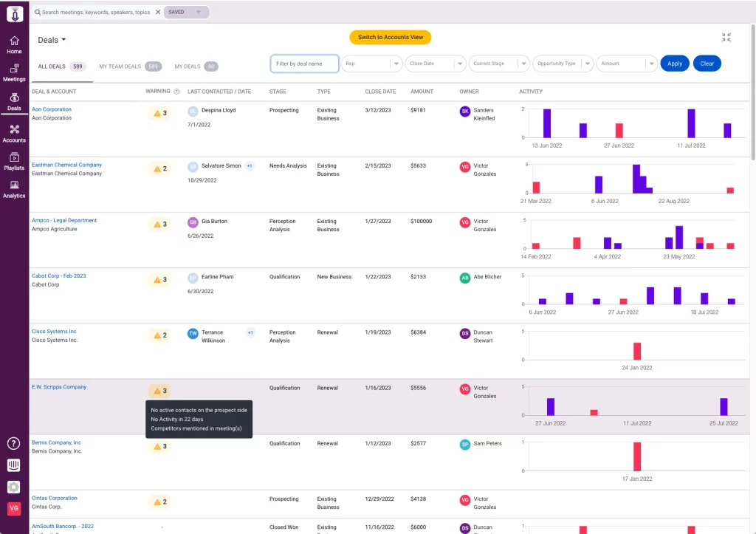Click the Warning column info icon
The width and height of the screenshot is (756, 534).
point(176,92)
